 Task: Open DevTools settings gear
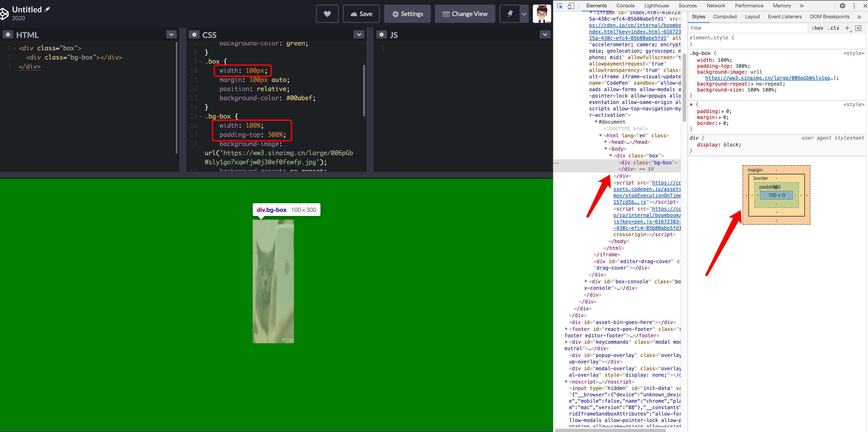842,6
